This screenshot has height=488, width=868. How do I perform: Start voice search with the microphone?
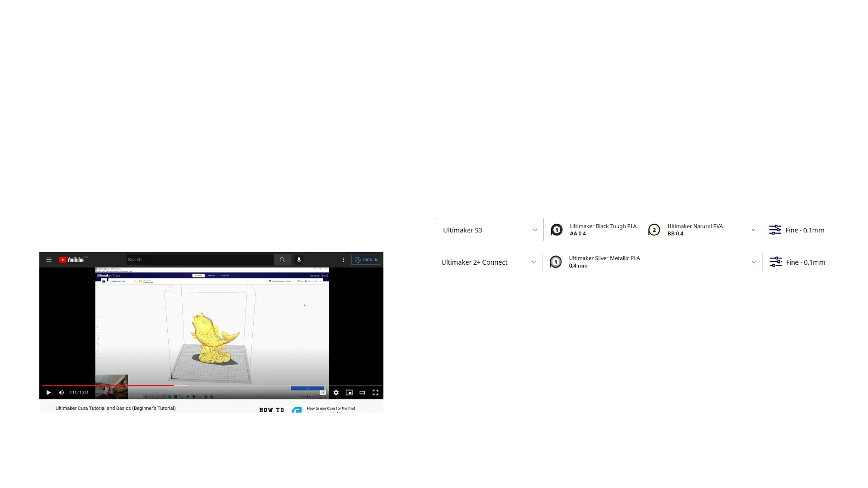point(299,260)
